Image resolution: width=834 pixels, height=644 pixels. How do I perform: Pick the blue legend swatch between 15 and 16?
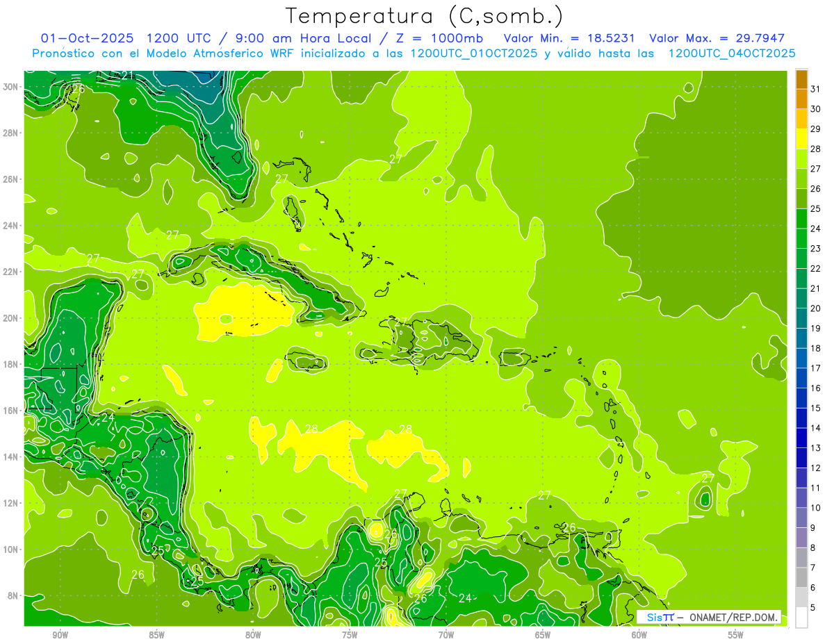tap(801, 398)
